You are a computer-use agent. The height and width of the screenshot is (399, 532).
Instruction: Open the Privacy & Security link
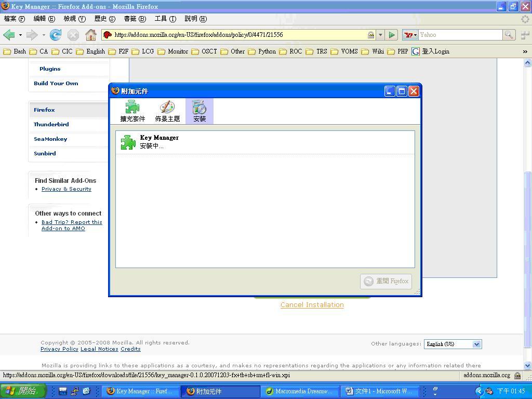coord(66,189)
